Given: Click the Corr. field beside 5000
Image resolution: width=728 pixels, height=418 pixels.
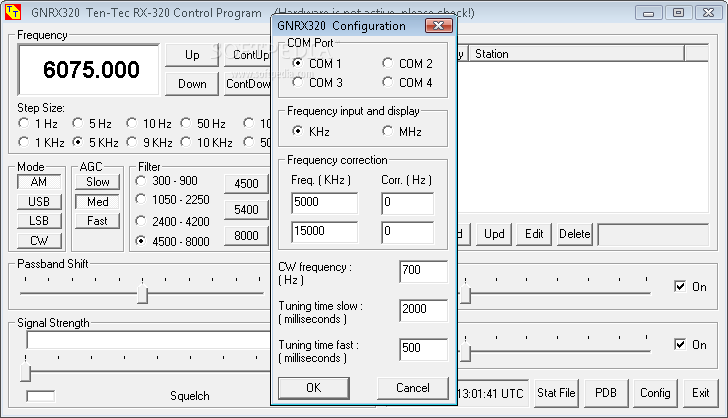Looking at the screenshot, I should (408, 203).
